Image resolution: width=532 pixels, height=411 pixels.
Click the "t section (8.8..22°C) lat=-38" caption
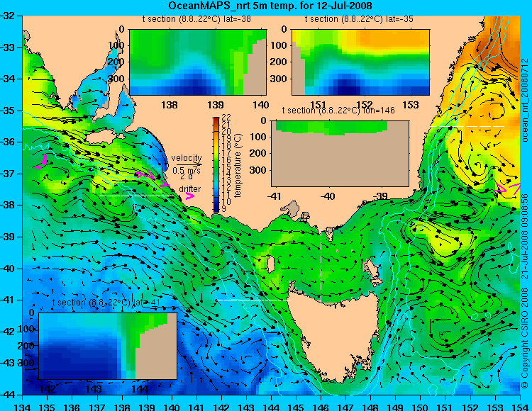click(196, 19)
